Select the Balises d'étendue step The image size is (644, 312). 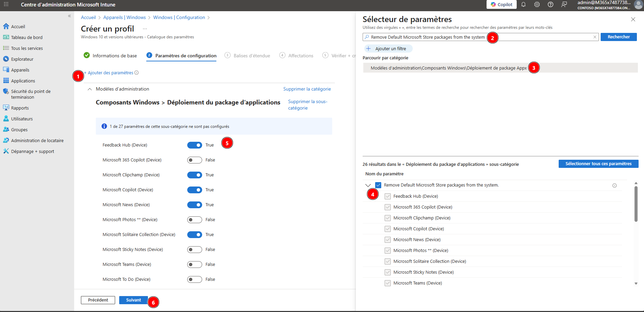tap(248, 56)
